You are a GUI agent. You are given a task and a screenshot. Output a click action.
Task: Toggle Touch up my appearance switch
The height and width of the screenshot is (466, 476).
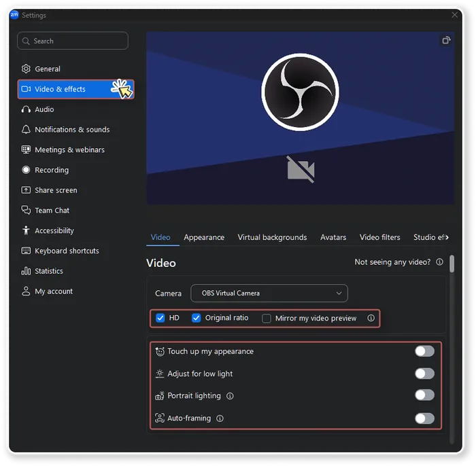pos(424,351)
